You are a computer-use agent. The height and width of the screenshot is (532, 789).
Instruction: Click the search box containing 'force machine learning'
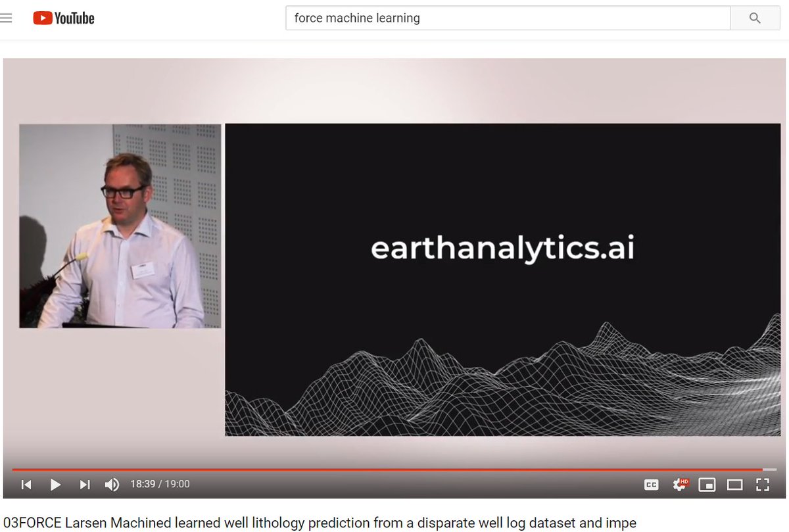tap(508, 18)
